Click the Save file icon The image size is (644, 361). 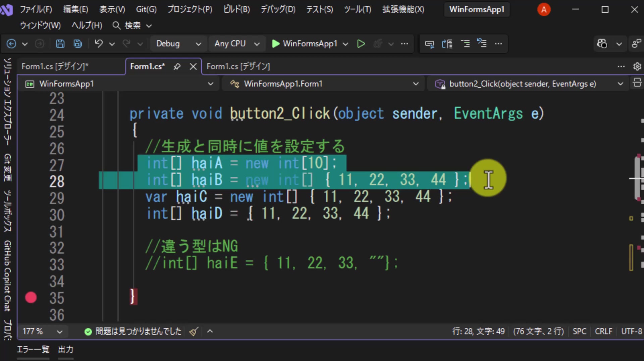coord(60,44)
